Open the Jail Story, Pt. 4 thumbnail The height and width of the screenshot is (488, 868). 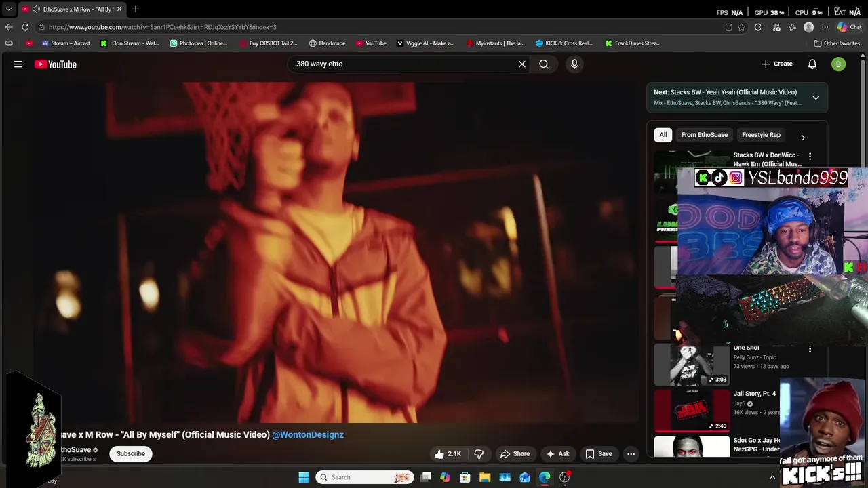click(692, 411)
